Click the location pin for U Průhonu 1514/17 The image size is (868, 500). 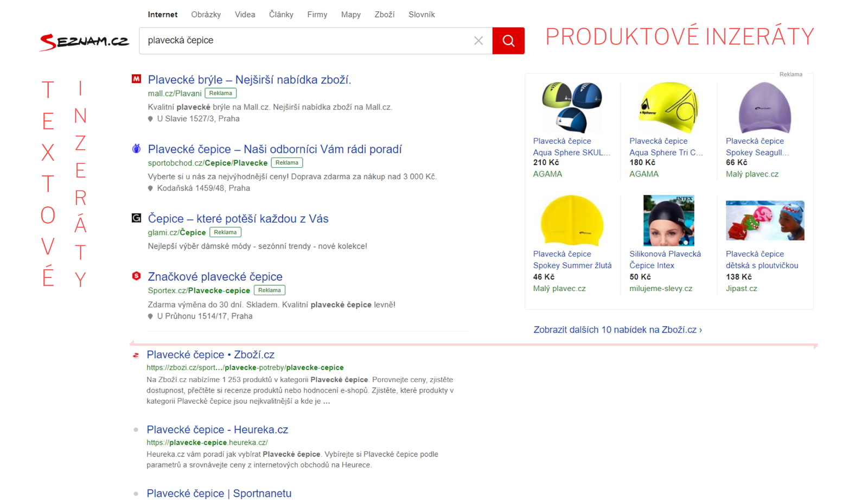pos(150,317)
